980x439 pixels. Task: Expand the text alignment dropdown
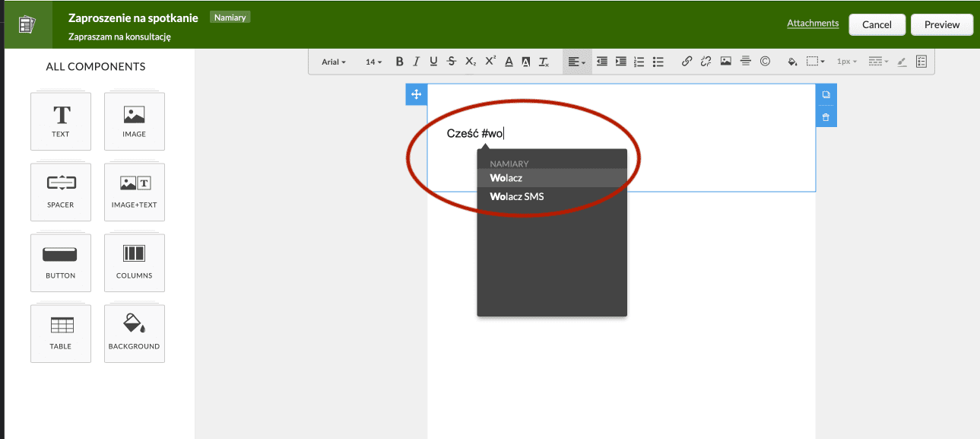point(577,62)
